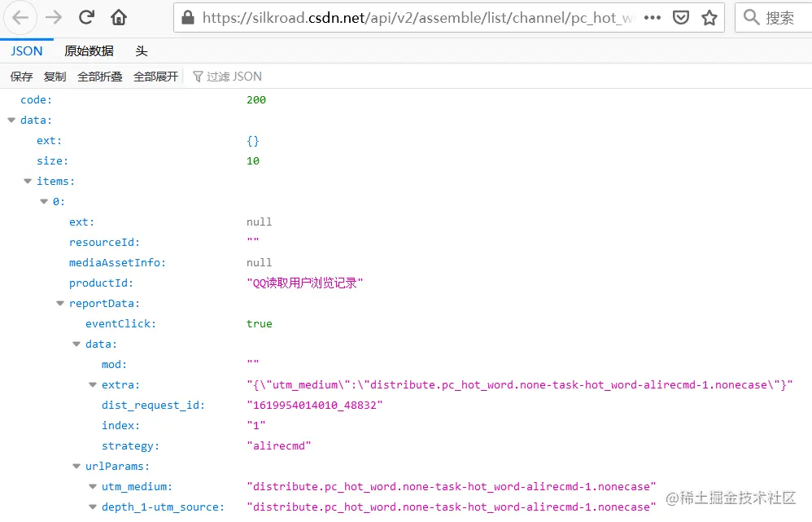Toggle the extra field arrow
The image size is (812, 522).
click(93, 384)
